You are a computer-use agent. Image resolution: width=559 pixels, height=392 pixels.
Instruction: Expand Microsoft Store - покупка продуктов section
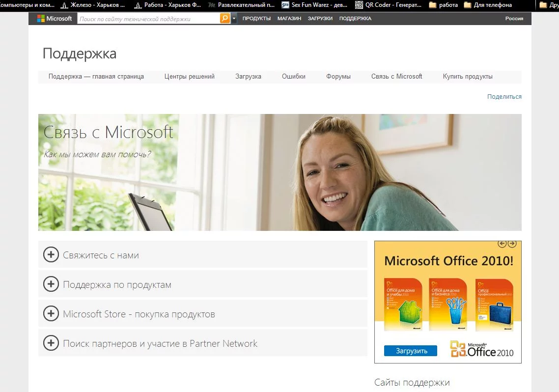coord(202,313)
